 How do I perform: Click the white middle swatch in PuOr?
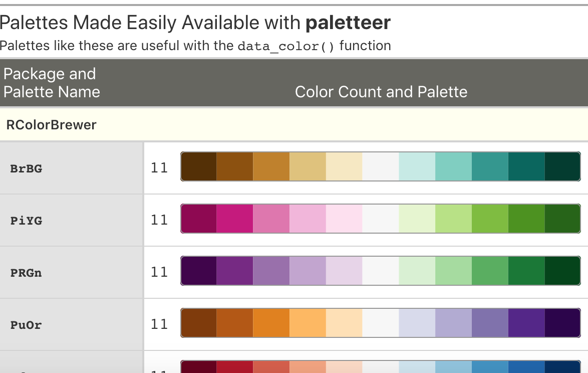tap(381, 323)
